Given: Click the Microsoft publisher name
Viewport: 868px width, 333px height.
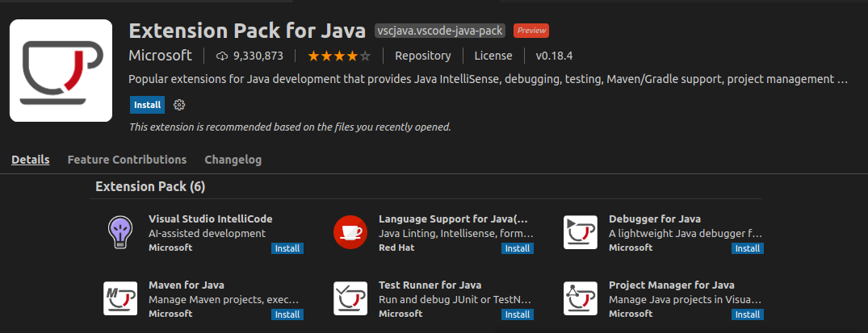Looking at the screenshot, I should tap(161, 56).
